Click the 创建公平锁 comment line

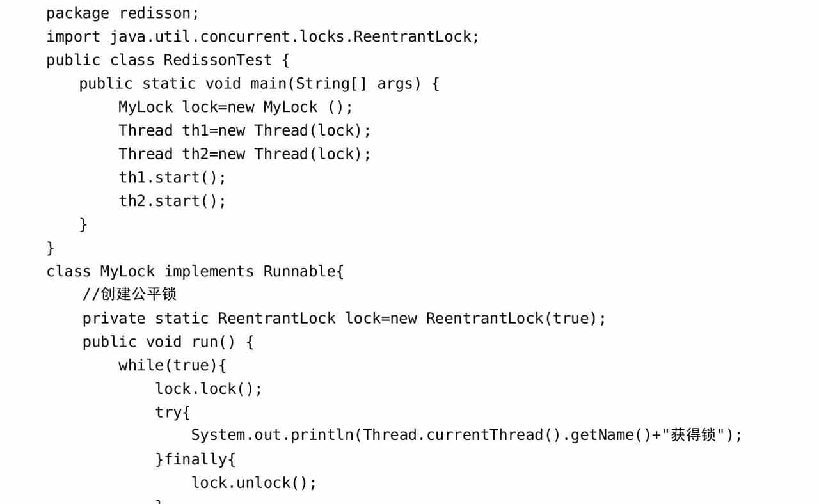129,295
